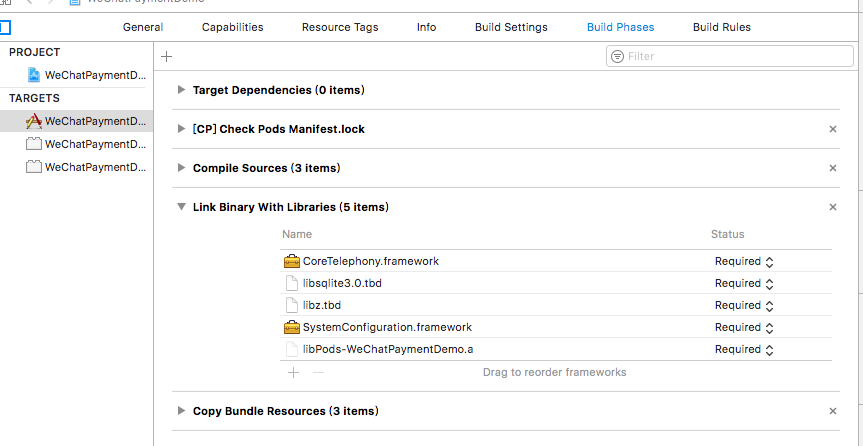Add a library with the plus button

293,372
